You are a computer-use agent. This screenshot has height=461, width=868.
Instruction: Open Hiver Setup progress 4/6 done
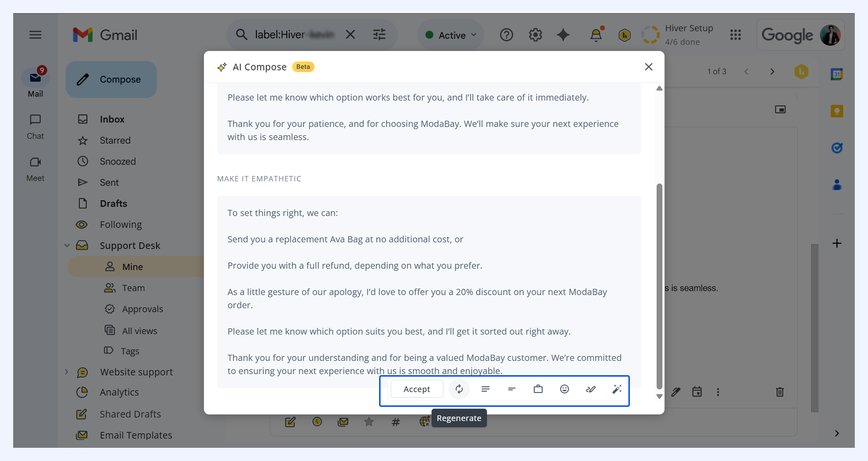[x=677, y=35]
